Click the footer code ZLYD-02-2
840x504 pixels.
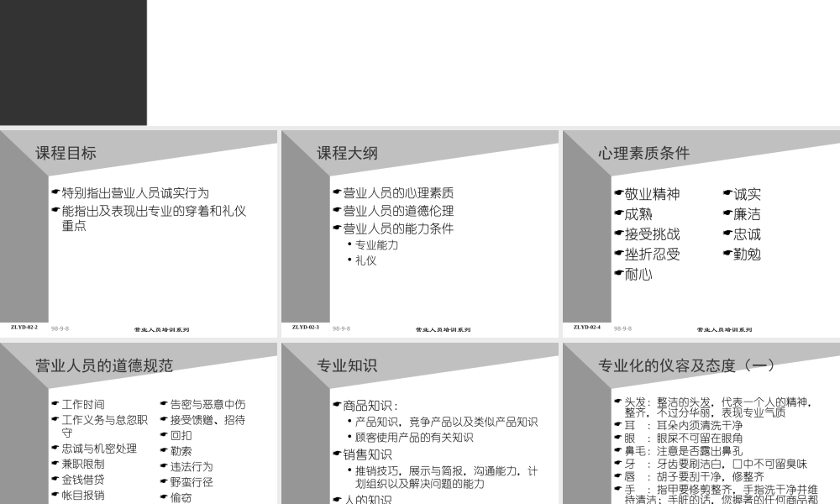(24, 328)
